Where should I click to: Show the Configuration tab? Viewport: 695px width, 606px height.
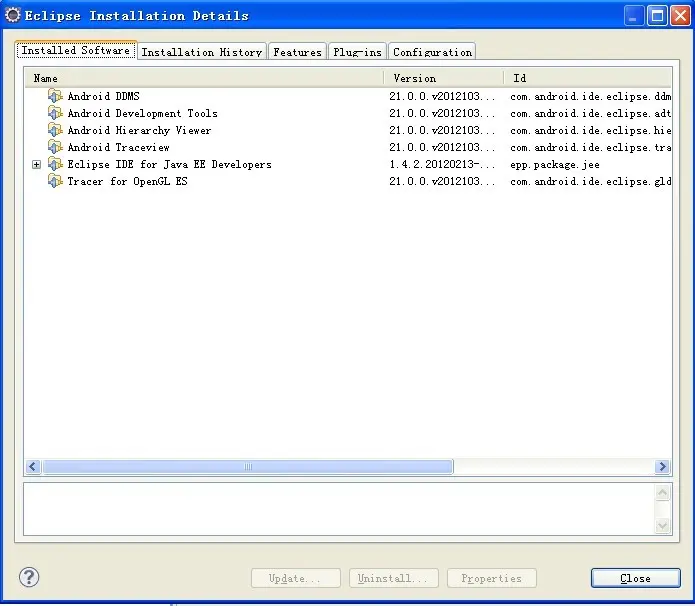pyautogui.click(x=432, y=52)
